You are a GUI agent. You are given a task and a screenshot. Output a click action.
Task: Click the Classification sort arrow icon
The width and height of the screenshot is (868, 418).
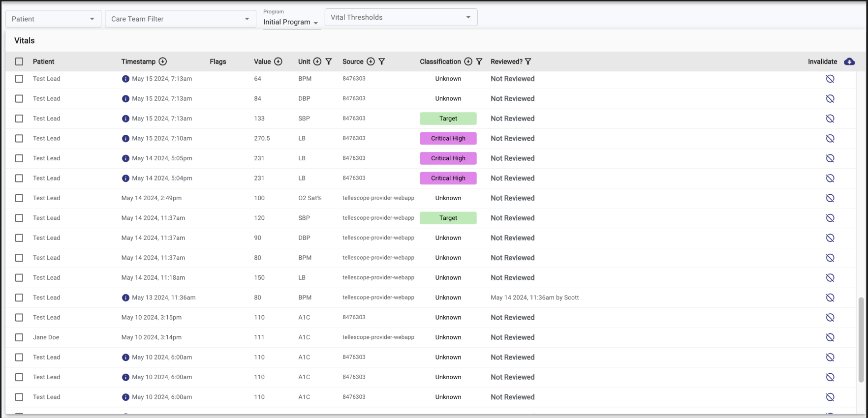click(x=468, y=61)
